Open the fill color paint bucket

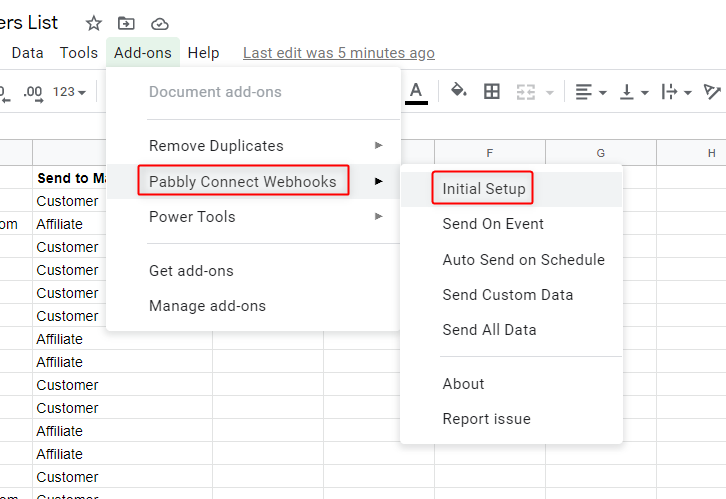(458, 91)
